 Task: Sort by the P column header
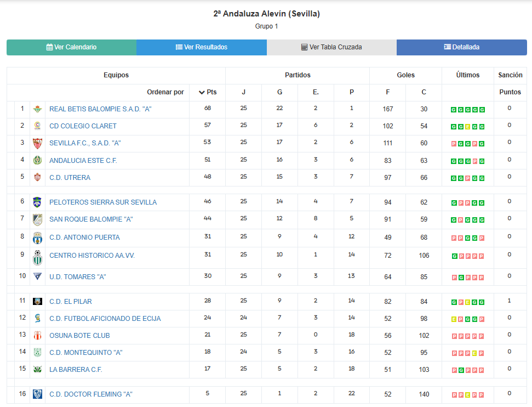pos(352,92)
